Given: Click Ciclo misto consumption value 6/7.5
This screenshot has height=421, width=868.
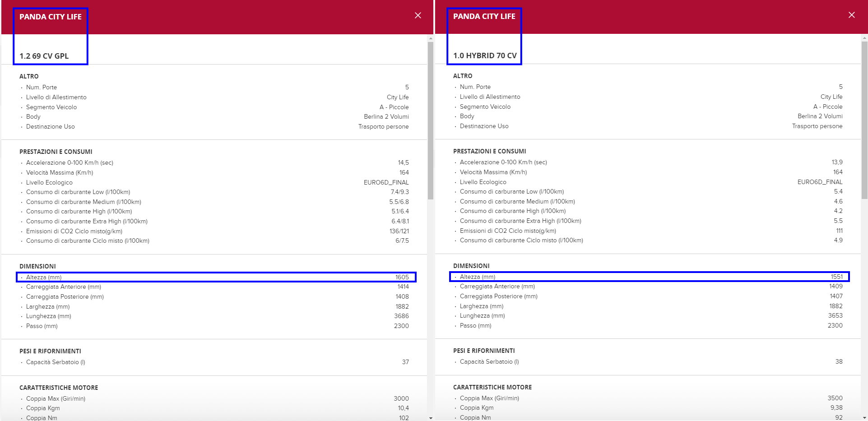Looking at the screenshot, I should point(402,241).
